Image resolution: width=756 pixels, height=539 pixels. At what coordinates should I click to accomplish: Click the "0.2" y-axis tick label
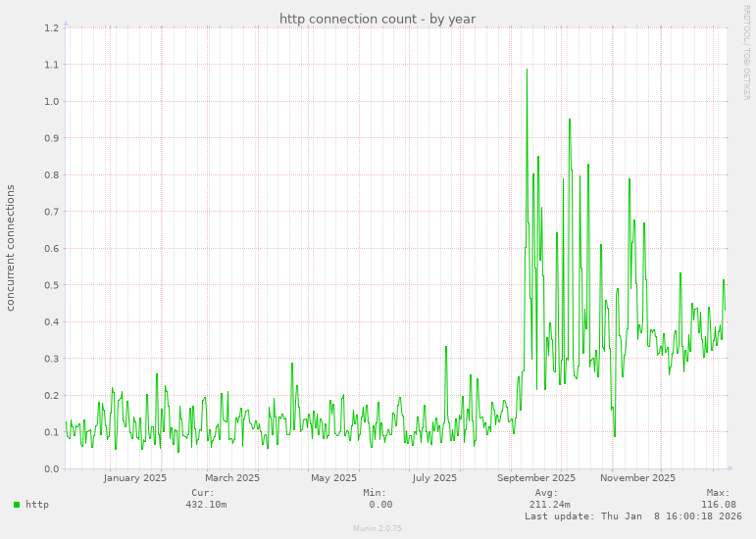click(x=52, y=396)
